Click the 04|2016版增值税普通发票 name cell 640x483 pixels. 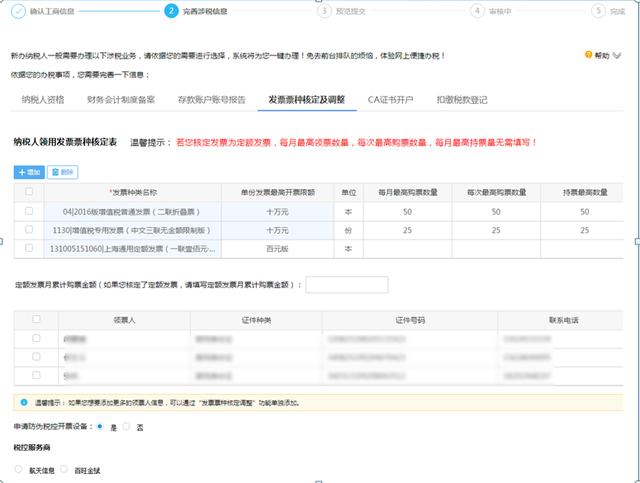point(133,212)
